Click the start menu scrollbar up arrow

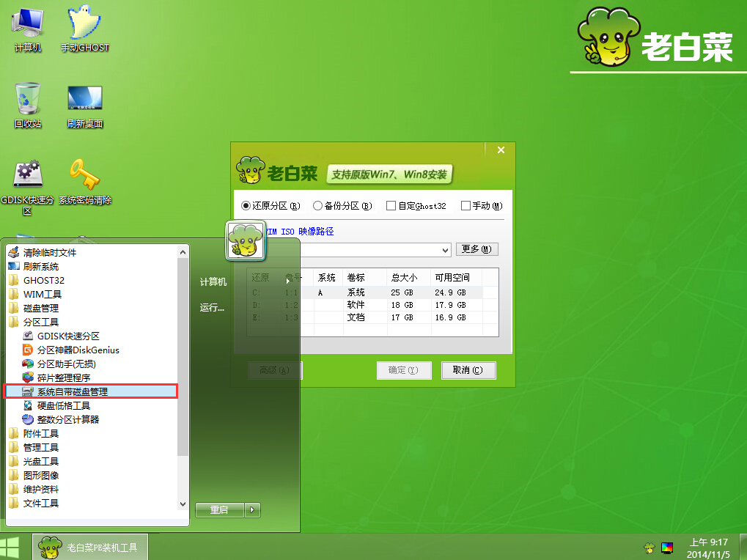tap(183, 252)
